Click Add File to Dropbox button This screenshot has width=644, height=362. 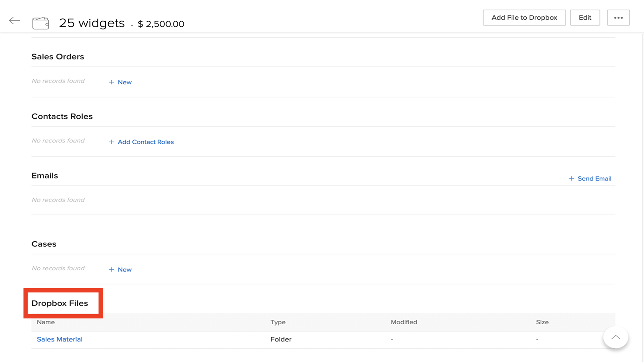(524, 18)
